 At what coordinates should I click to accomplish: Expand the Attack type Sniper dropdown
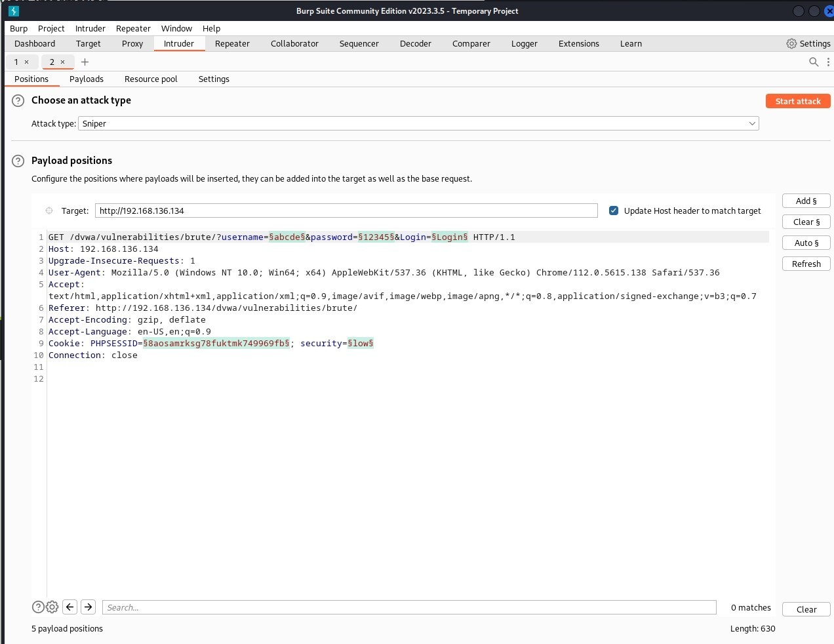(x=418, y=123)
